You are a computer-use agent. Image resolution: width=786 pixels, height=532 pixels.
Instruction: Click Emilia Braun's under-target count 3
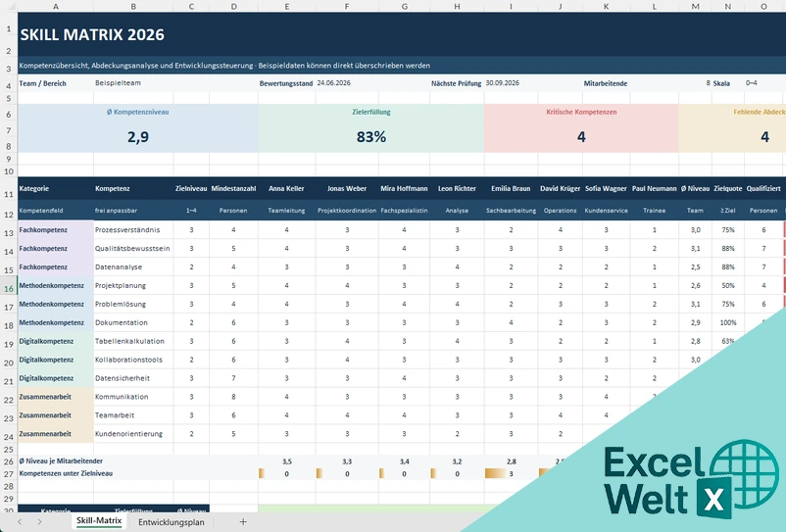[511, 474]
